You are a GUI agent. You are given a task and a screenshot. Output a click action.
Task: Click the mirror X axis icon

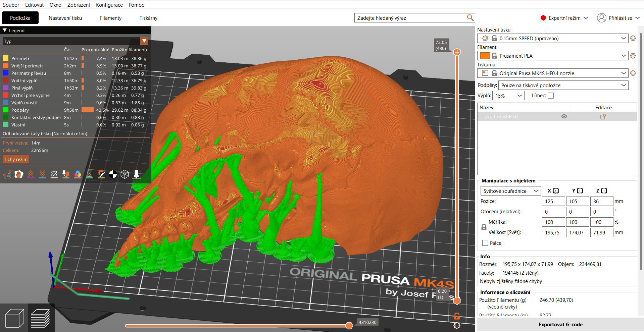(x=556, y=191)
